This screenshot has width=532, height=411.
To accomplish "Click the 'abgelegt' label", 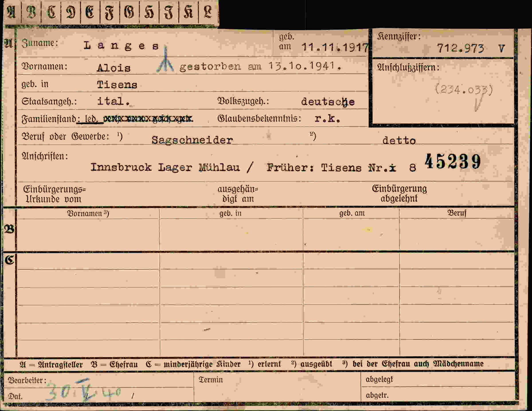I will coord(379,379).
